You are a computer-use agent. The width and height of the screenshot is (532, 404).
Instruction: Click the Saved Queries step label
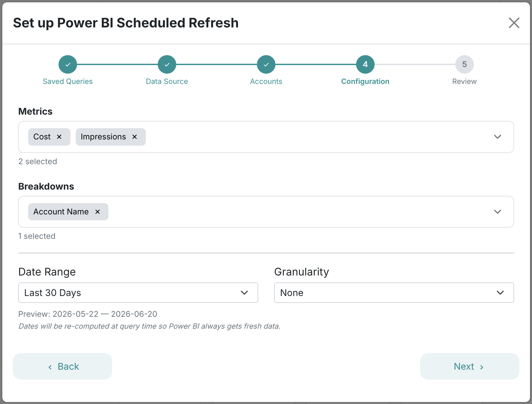[x=68, y=82]
